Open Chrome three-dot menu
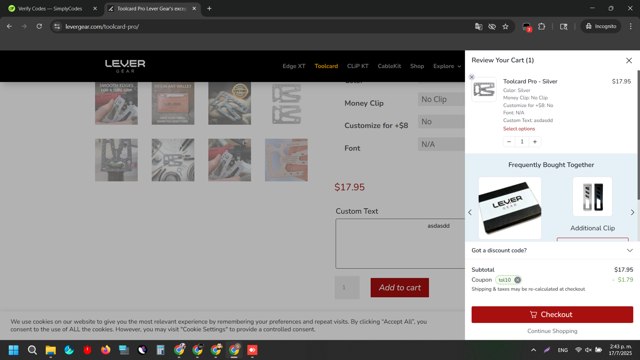This screenshot has height=360, width=640. point(631,27)
